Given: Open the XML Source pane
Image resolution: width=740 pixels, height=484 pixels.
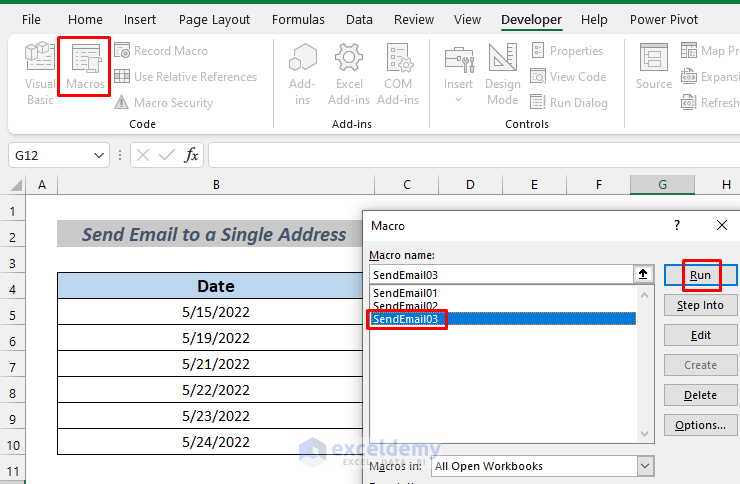Looking at the screenshot, I should coord(654,66).
